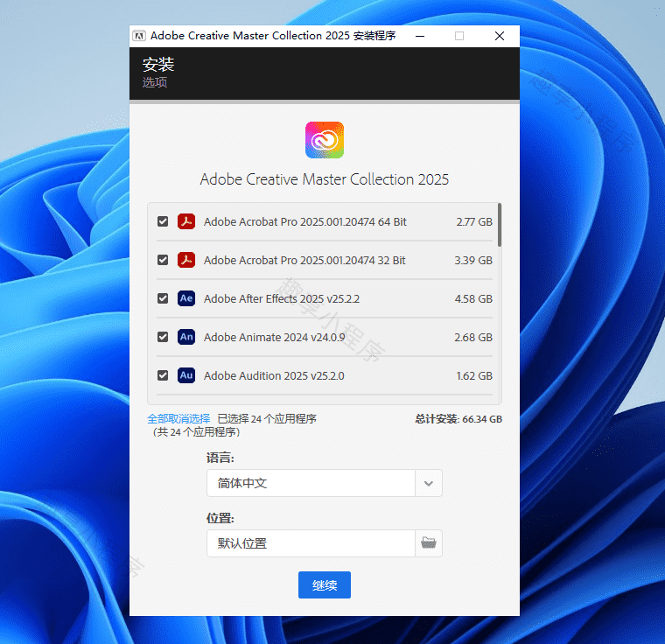Select Adobe Animate 2024 v24.0.9 text
The image size is (665, 644).
(x=274, y=337)
